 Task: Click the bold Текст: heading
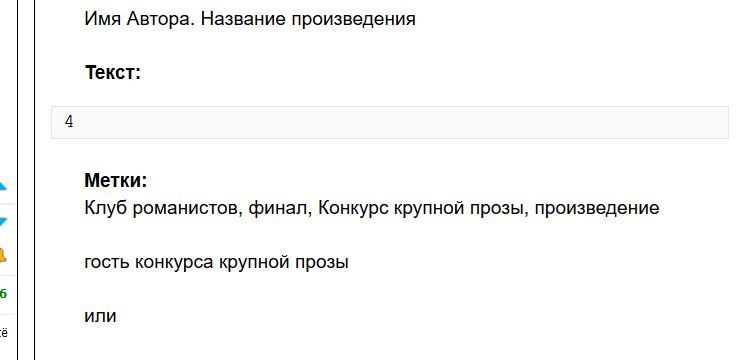113,73
